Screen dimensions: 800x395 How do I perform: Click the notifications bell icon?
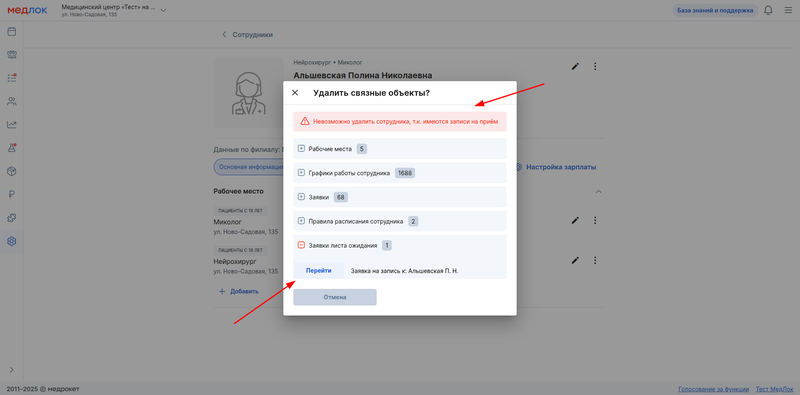click(x=768, y=10)
